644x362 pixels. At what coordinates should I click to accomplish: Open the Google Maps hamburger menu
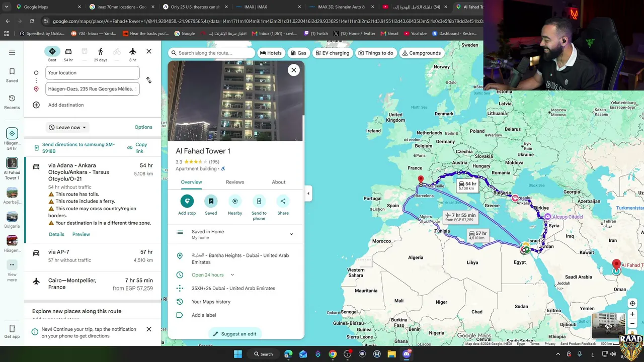12,52
